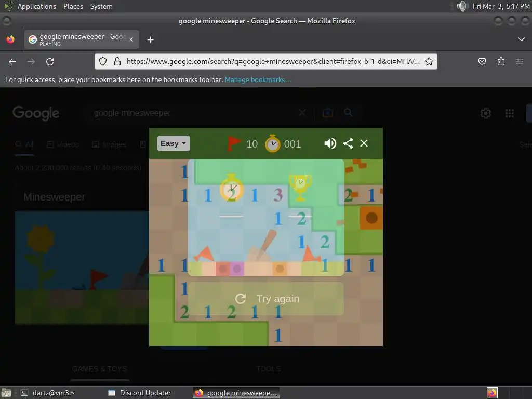The height and width of the screenshot is (399, 532).
Task: Click the stopwatch timer icon in the game header
Action: pos(272,144)
